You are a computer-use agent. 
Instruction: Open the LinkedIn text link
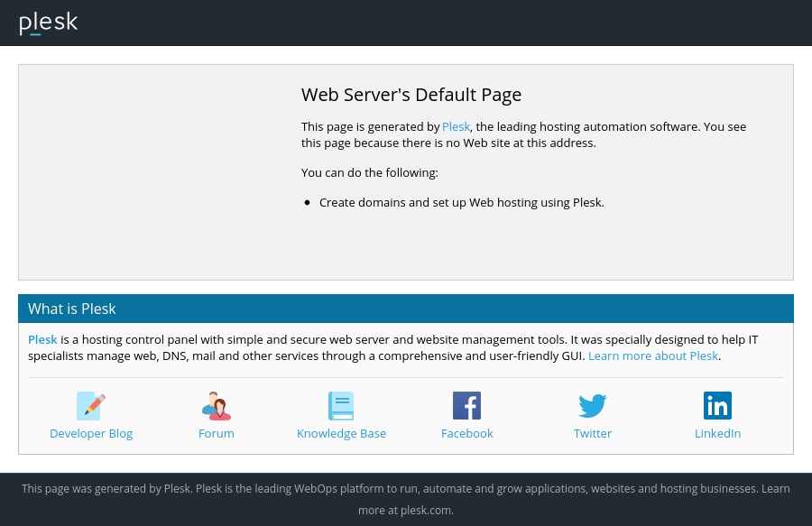[x=717, y=434]
